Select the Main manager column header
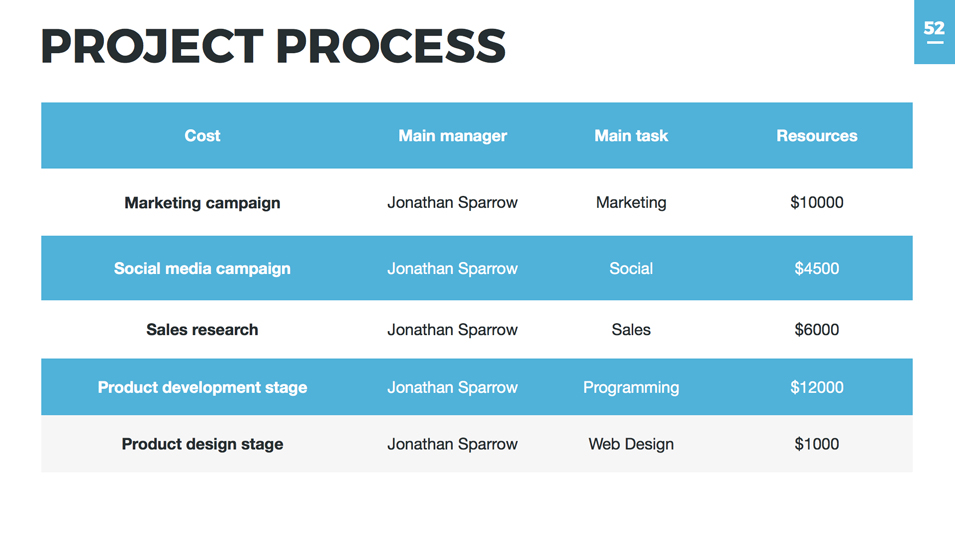 coord(452,136)
